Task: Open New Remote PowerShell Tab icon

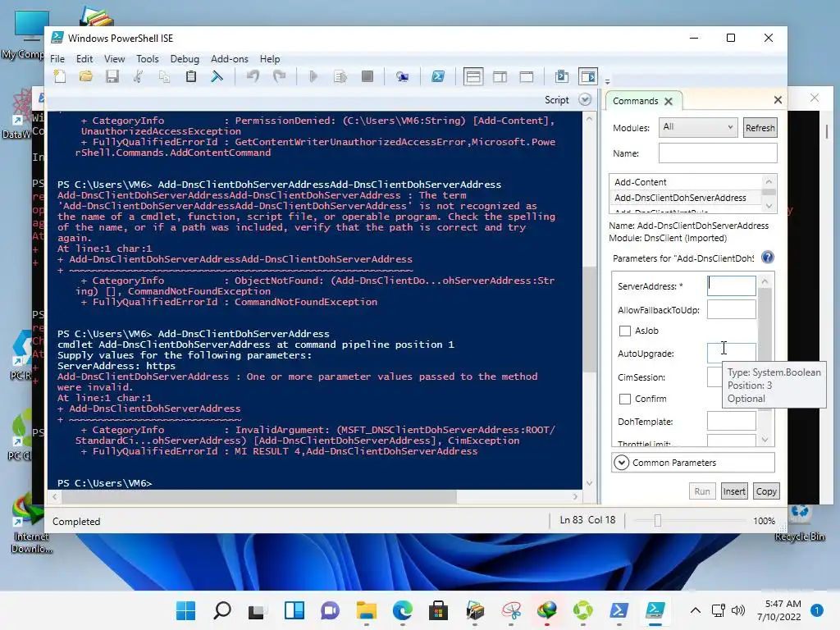Action: coord(402,76)
